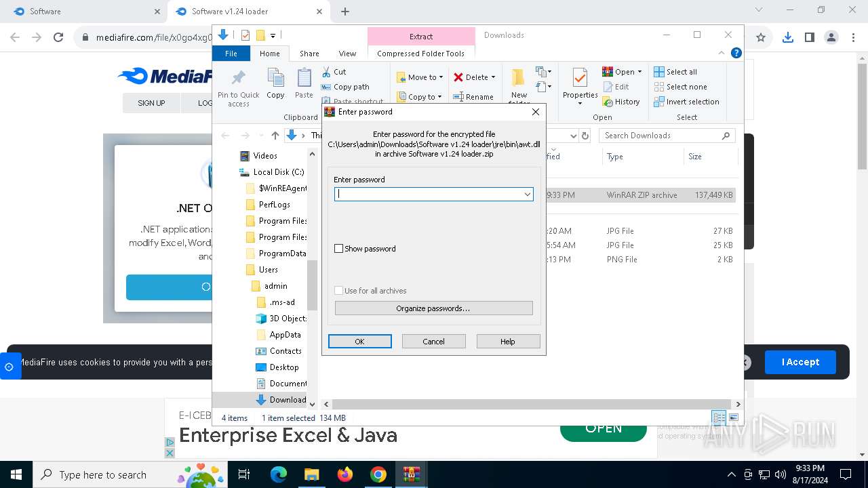
Task: Click Help in the password dialog
Action: 508,342
